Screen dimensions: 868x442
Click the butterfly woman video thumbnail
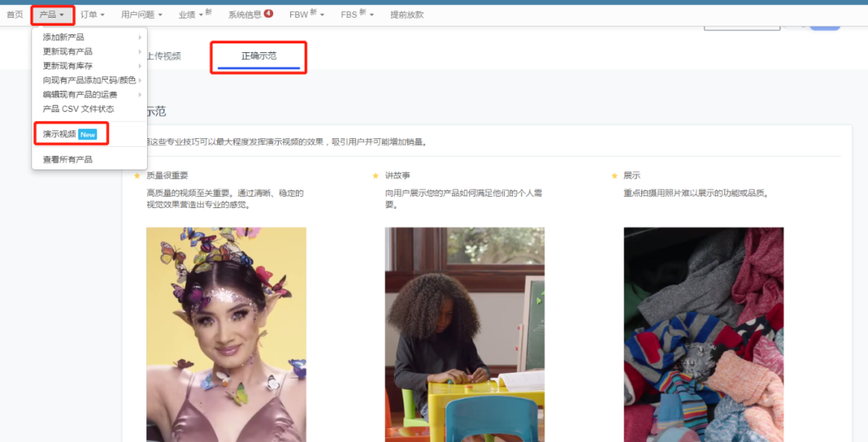coord(226,334)
